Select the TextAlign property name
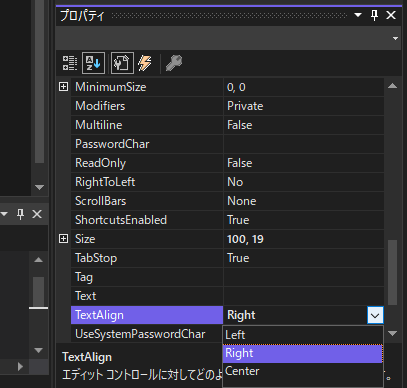 pos(147,315)
